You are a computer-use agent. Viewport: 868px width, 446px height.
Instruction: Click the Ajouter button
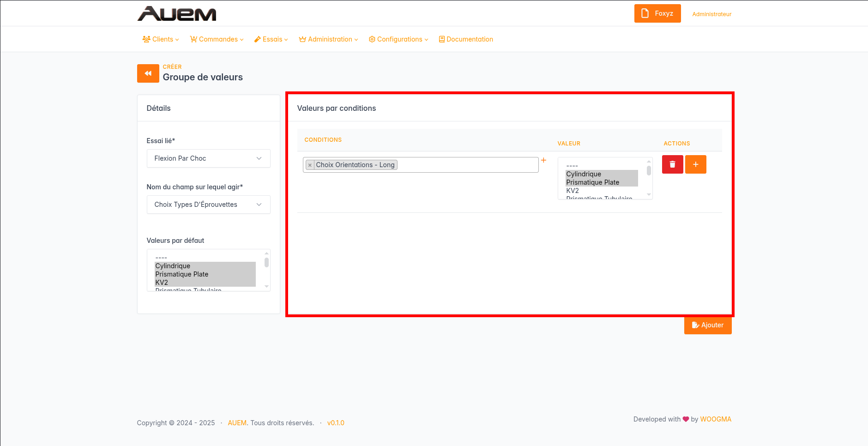(x=707, y=325)
